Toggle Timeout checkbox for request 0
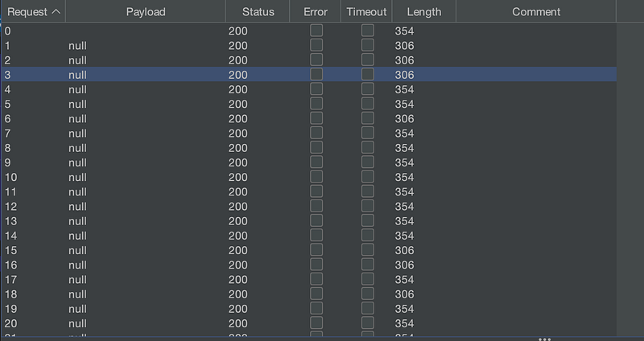Image resolution: width=644 pixels, height=341 pixels. coord(368,31)
